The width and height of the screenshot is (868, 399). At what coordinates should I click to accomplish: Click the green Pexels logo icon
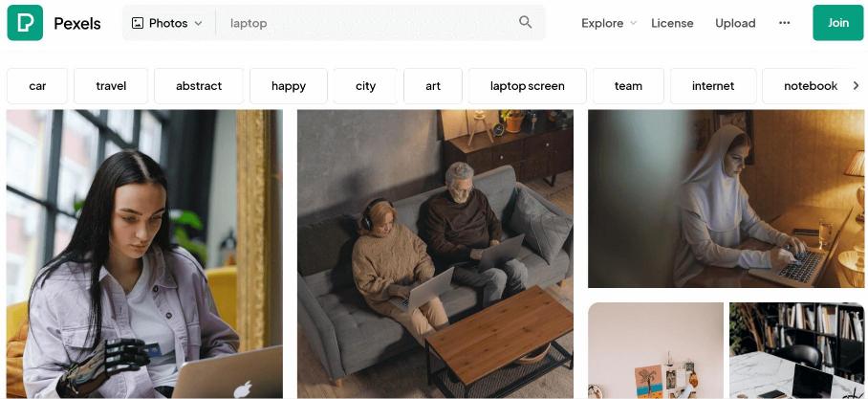point(25,23)
